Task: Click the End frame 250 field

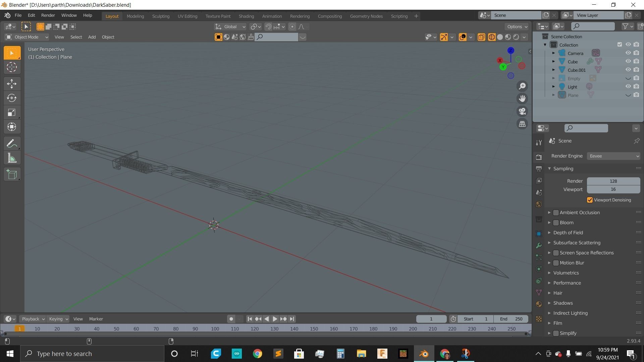Action: point(511,319)
